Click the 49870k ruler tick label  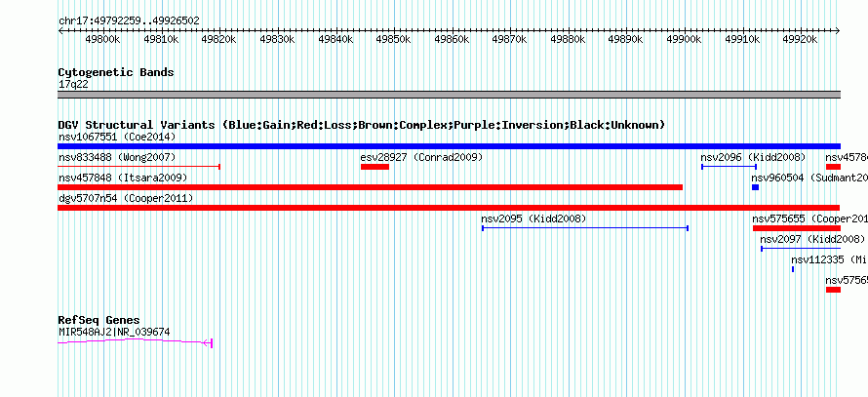click(x=509, y=39)
